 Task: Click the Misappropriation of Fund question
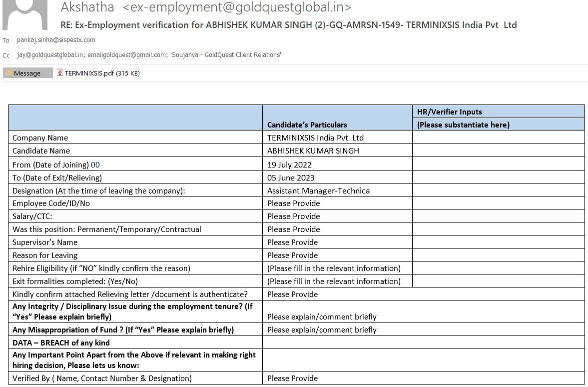123,329
